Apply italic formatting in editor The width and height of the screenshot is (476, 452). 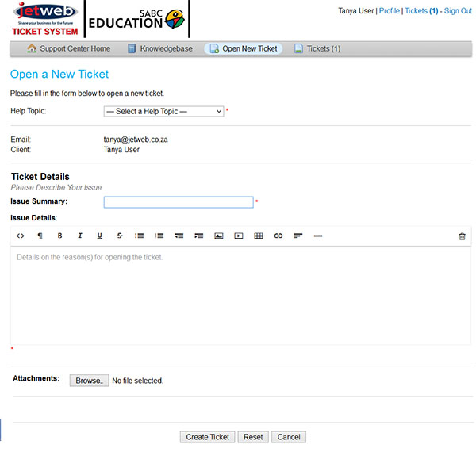pos(80,236)
